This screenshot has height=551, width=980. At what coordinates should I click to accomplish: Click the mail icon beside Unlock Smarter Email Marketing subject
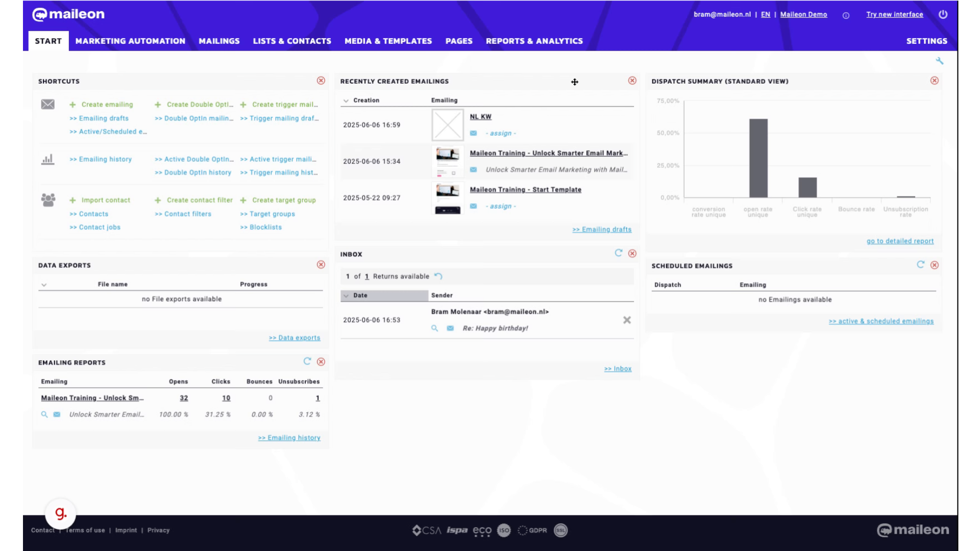[x=474, y=169]
